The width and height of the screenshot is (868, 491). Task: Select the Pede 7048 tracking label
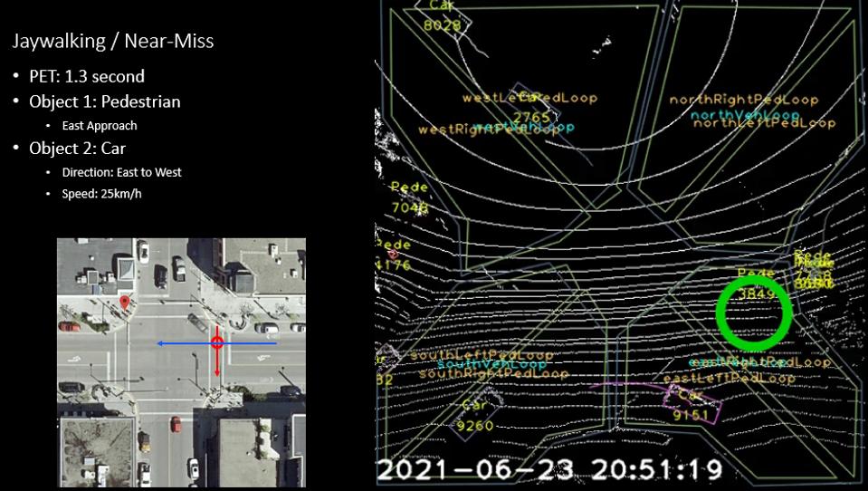tap(410, 198)
